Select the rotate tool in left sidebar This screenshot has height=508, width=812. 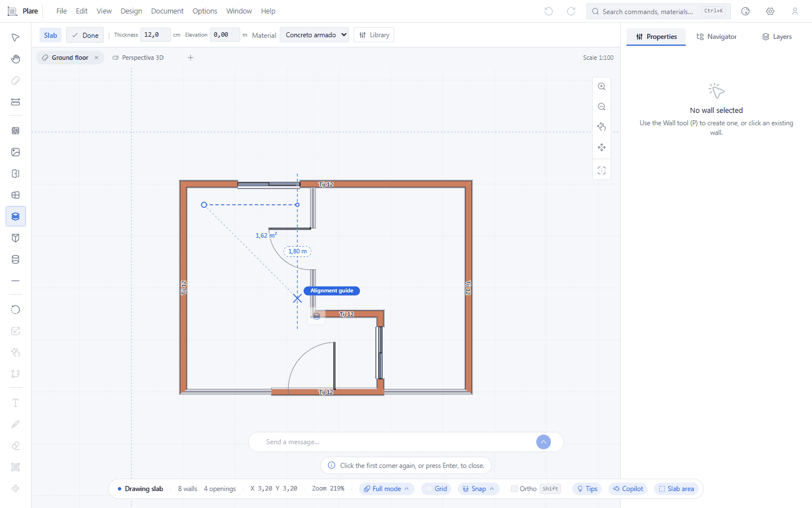[x=16, y=310]
